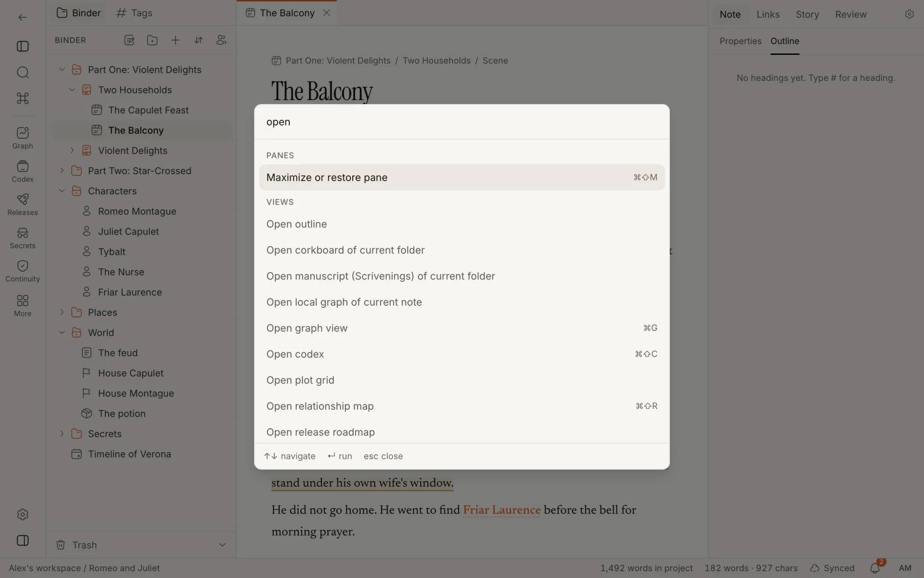This screenshot has height=578, width=924.
Task: Click the back arrow icon
Action: (23, 17)
